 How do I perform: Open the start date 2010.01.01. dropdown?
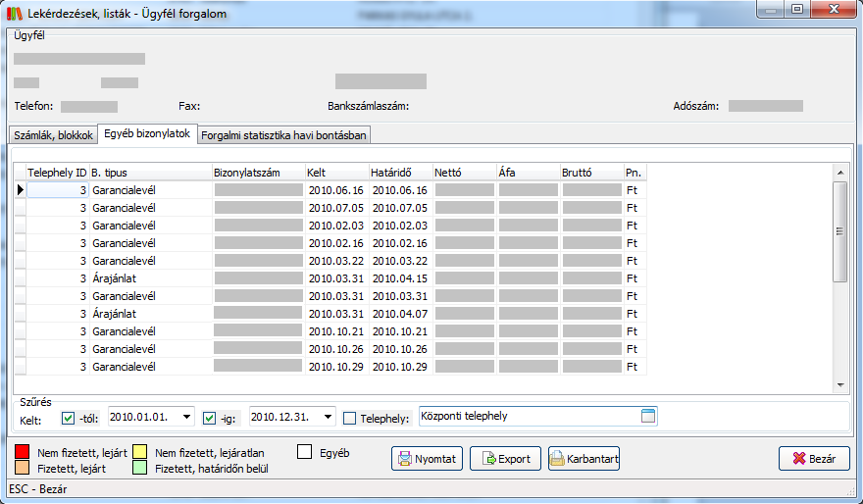coord(187,418)
